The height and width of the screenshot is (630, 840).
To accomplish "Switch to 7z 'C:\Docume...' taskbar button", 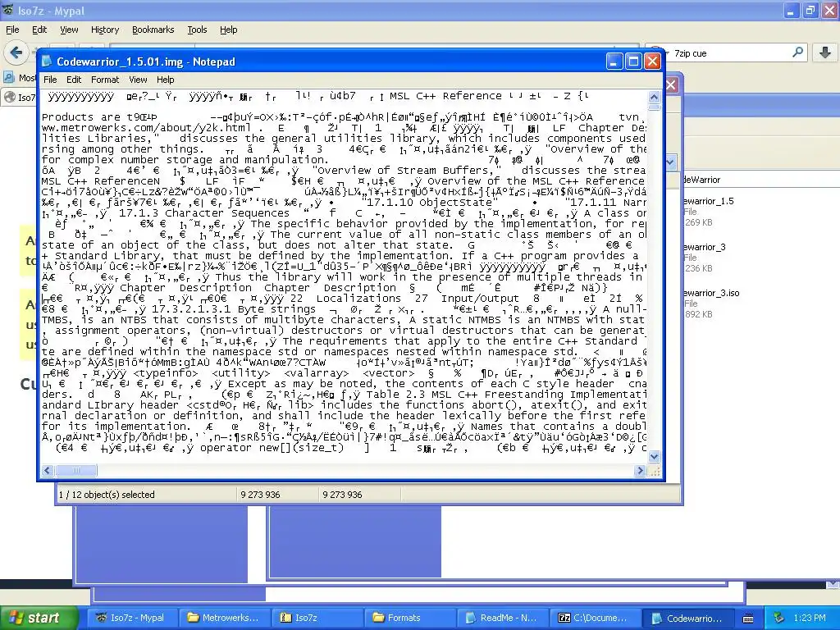I will tap(596, 618).
